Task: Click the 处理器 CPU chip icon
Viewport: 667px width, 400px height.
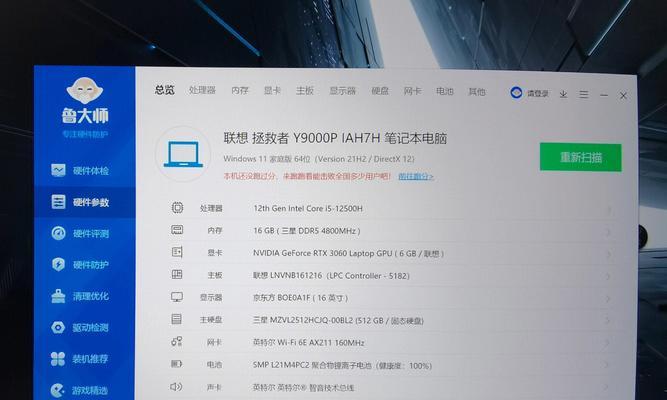Action: [x=177, y=208]
